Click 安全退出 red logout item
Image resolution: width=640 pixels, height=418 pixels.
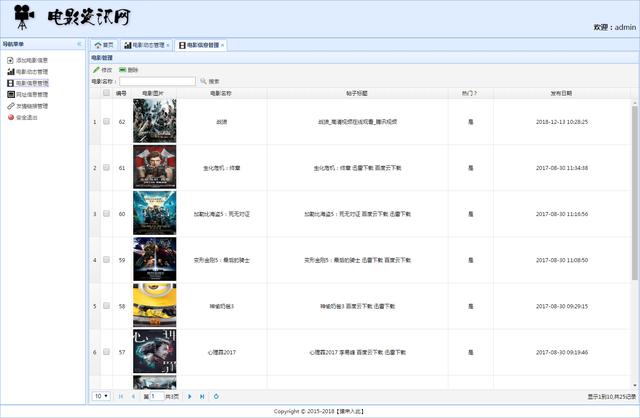(x=22, y=117)
